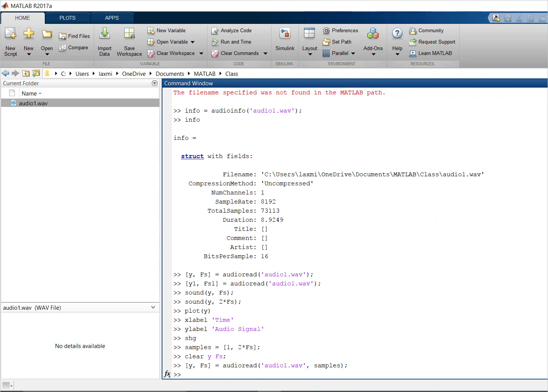Select audio1.wav in Current Folder
548x392 pixels.
coord(80,103)
